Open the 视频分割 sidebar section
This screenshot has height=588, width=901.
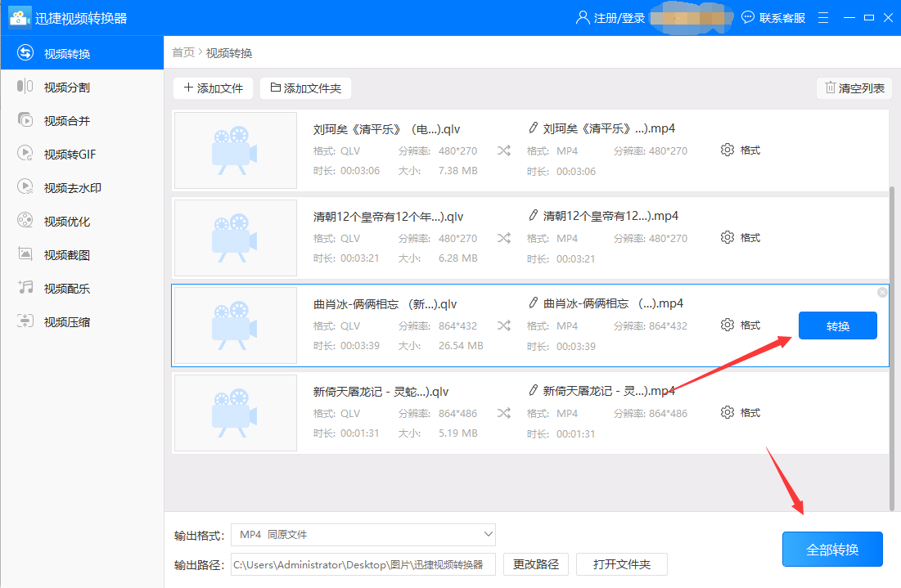82,88
